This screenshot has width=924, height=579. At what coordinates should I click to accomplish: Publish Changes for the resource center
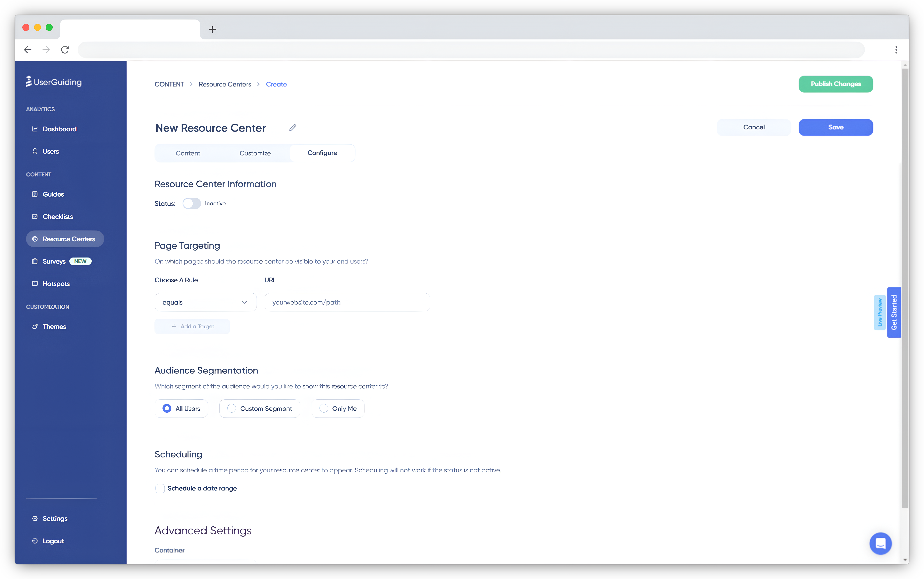(x=836, y=84)
